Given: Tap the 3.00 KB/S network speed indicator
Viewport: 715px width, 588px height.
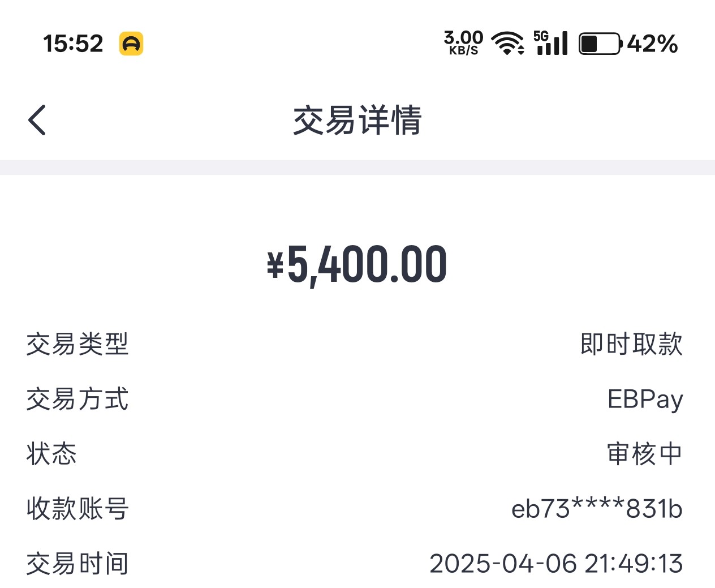Looking at the screenshot, I should click(x=463, y=43).
